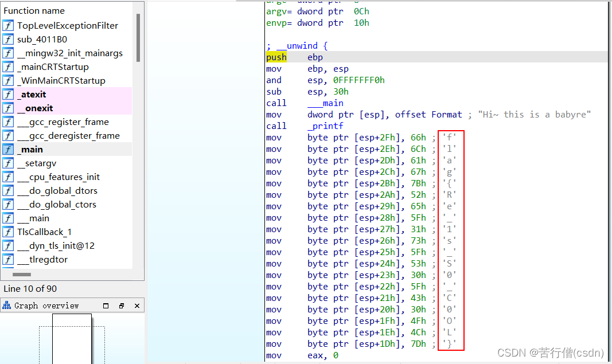Click the Format operand in the disassembly
The height and width of the screenshot is (364, 612).
pos(446,114)
